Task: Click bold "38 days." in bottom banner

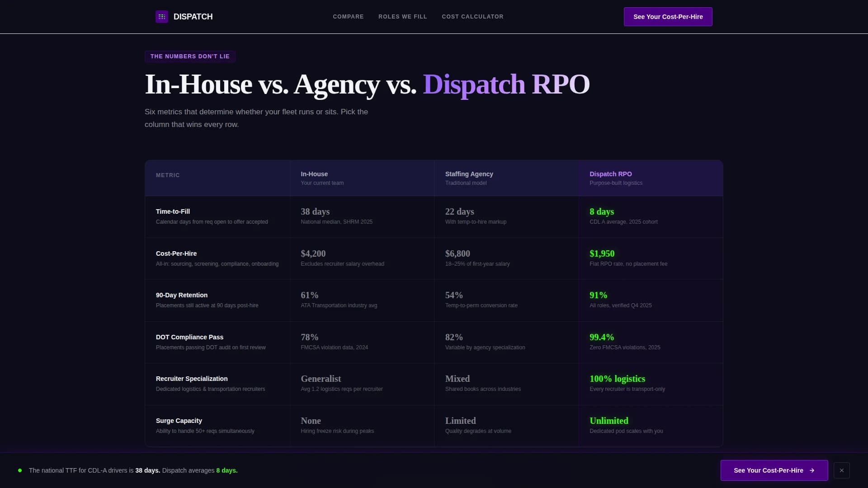Action: [147, 470]
